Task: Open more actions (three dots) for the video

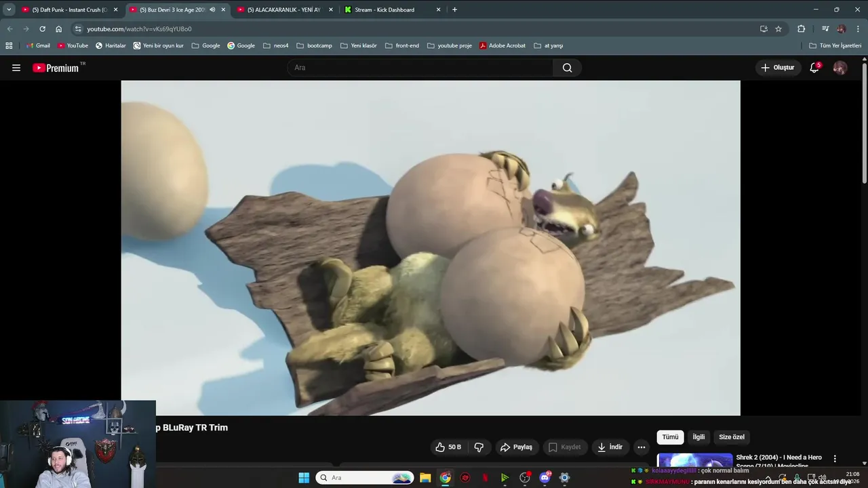Action: [641, 447]
